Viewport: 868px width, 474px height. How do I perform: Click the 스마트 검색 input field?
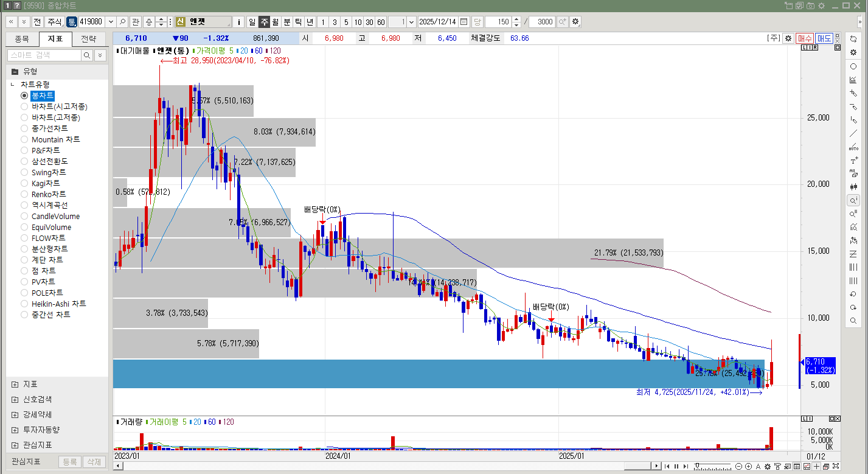point(44,55)
